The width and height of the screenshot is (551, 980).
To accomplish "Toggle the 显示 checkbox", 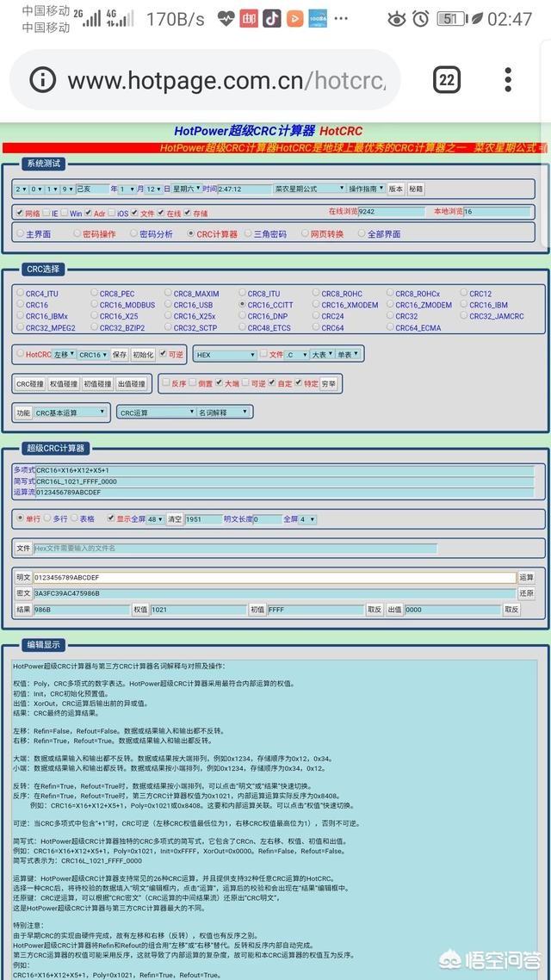I will [x=111, y=518].
